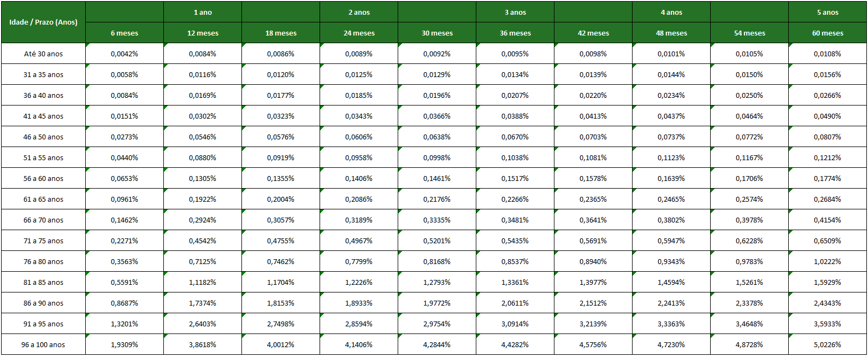This screenshot has width=868, height=357.
Task: Click the "6 meses" column header
Action: (125, 33)
